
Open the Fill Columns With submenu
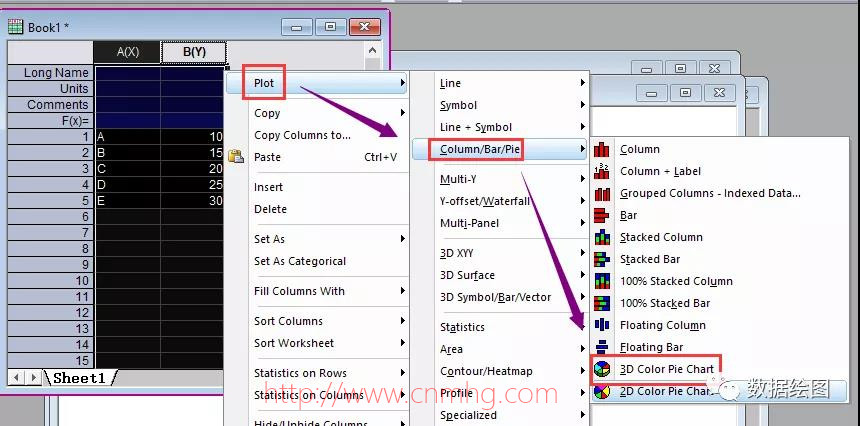(x=329, y=291)
